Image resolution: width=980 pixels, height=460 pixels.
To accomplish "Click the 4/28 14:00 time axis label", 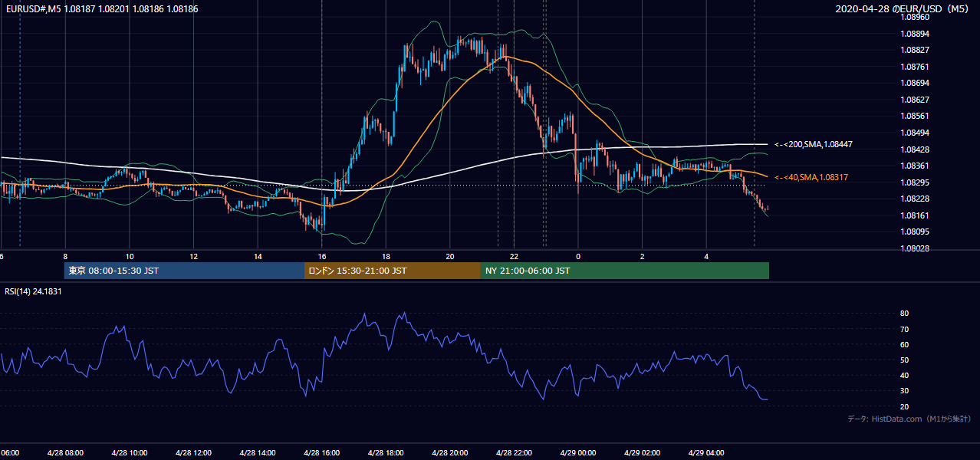I will (258, 452).
